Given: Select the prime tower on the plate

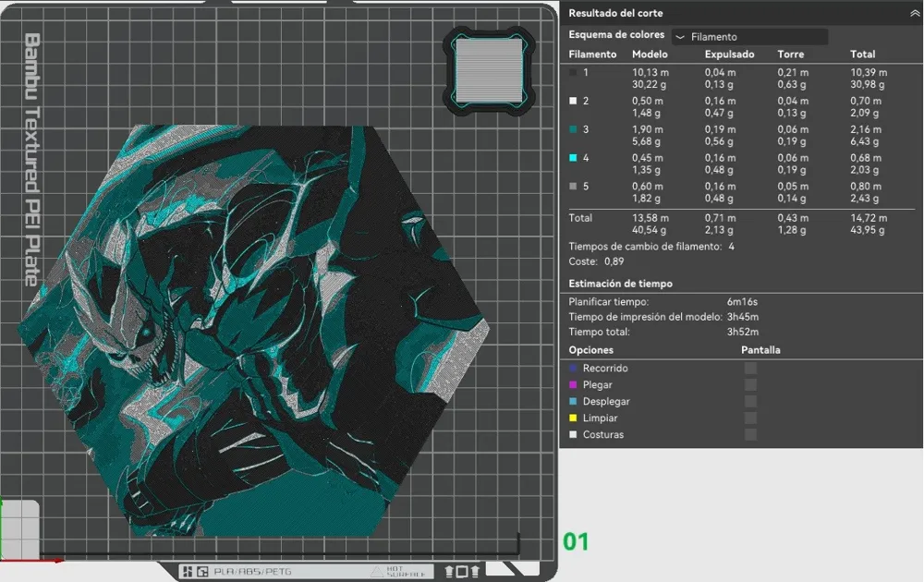Looking at the screenshot, I should 489,71.
